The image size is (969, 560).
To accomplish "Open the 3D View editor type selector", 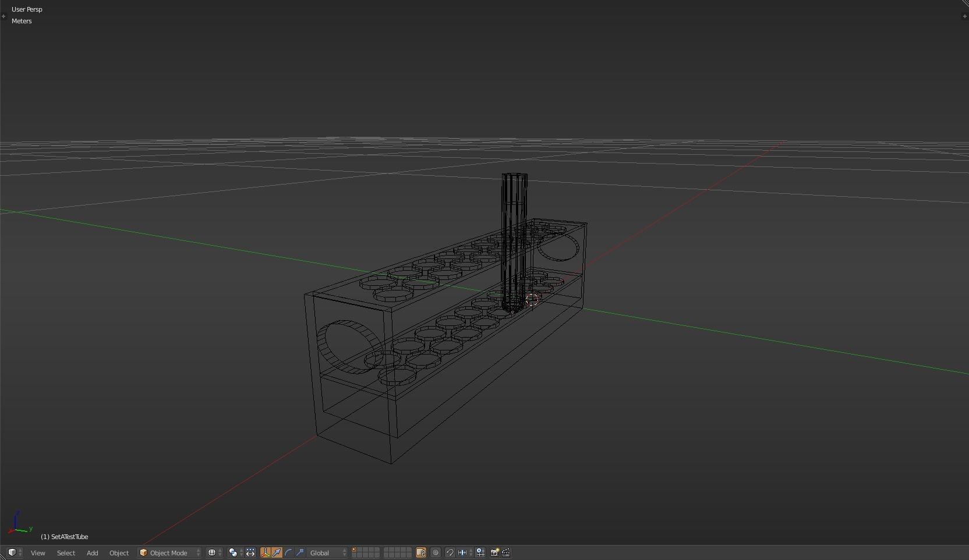I will coord(15,552).
